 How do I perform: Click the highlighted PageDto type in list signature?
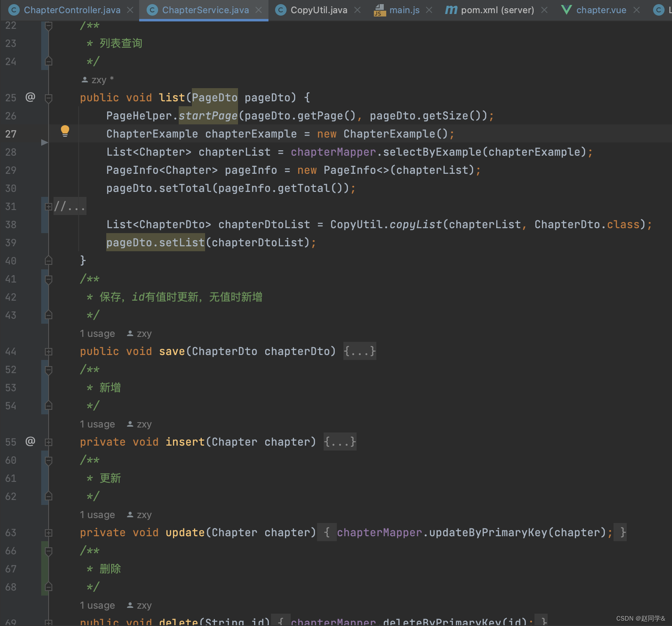coord(215,98)
